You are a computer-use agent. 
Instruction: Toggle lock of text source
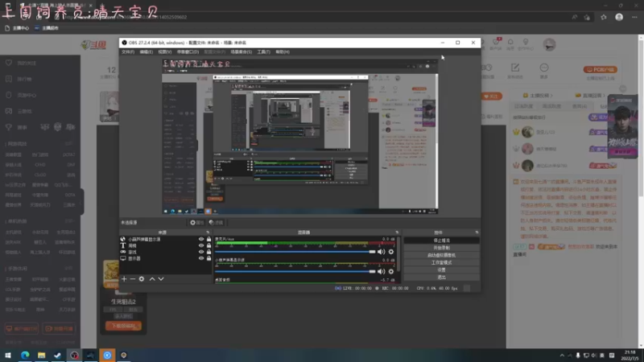click(x=208, y=245)
